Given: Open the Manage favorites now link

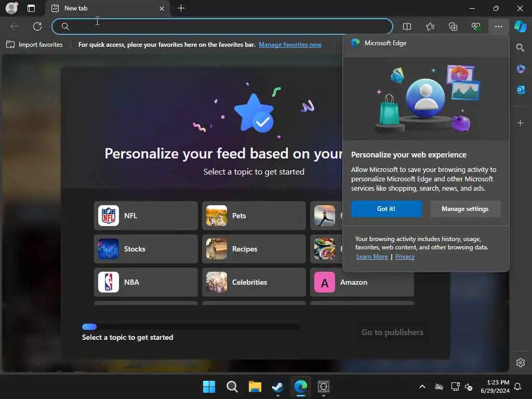Looking at the screenshot, I should point(290,45).
